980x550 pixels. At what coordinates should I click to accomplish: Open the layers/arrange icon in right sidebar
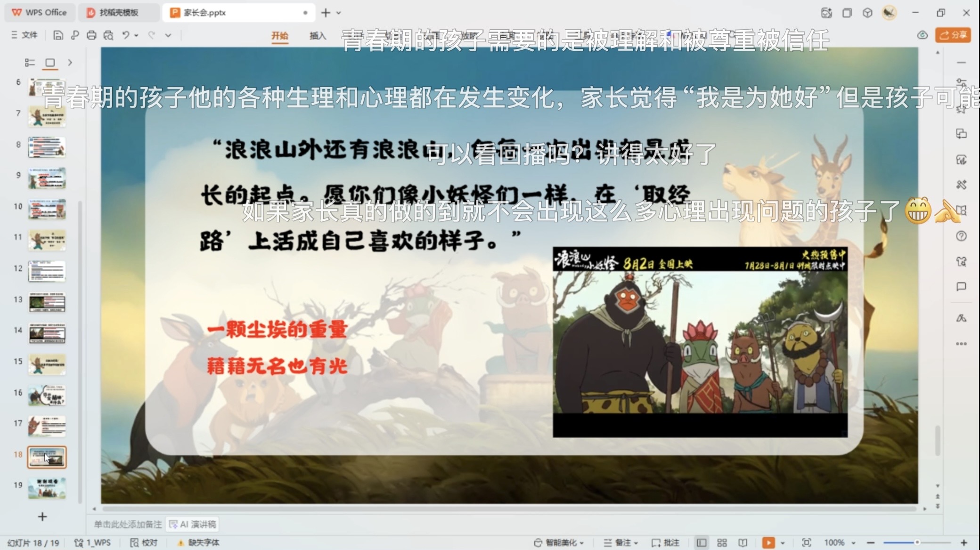(962, 134)
